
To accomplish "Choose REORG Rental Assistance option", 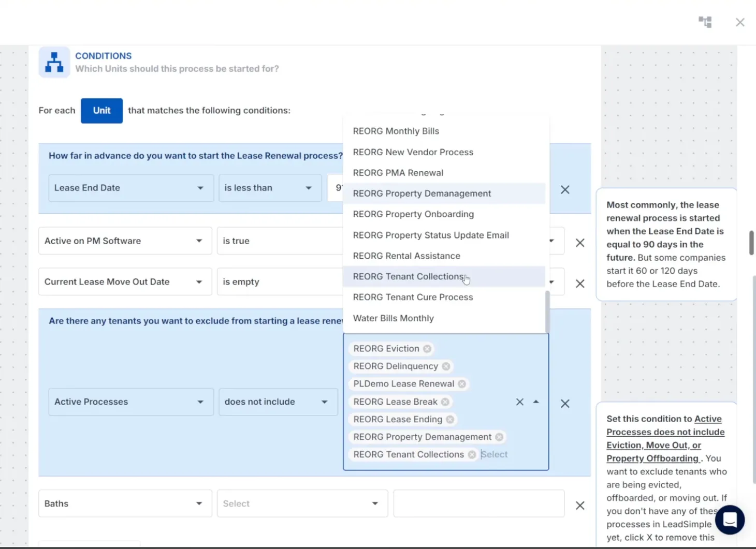I will pos(444,256).
